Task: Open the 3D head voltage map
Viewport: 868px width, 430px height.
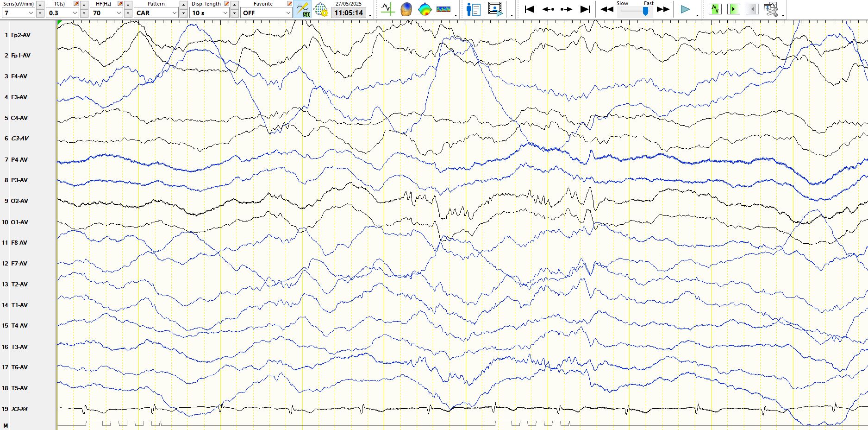Action: click(x=406, y=9)
